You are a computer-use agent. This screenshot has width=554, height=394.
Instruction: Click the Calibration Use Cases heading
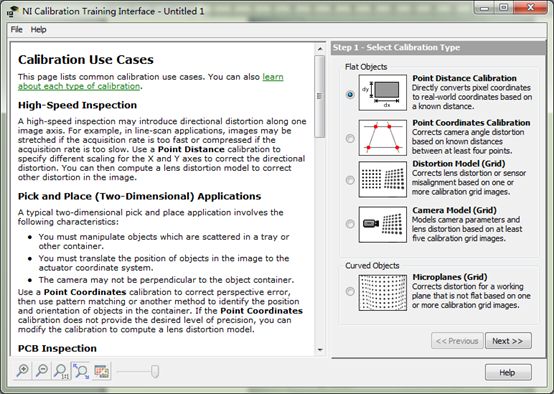pos(86,60)
